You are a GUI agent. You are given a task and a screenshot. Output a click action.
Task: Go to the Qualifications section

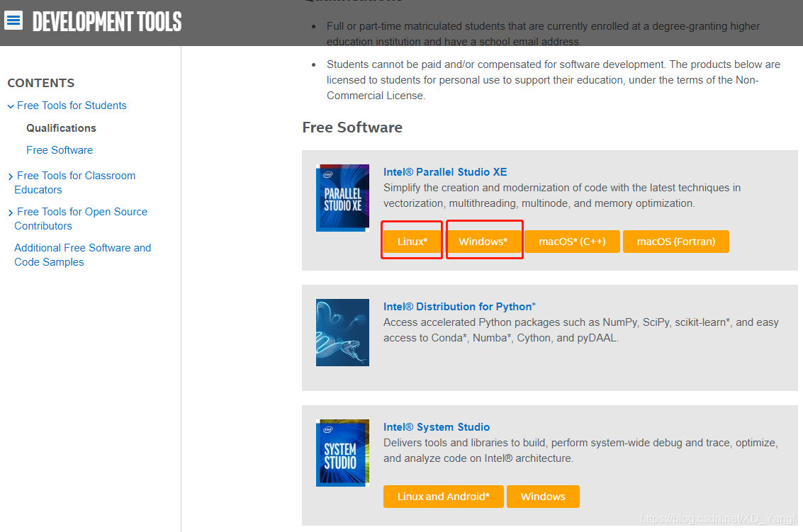(x=61, y=128)
